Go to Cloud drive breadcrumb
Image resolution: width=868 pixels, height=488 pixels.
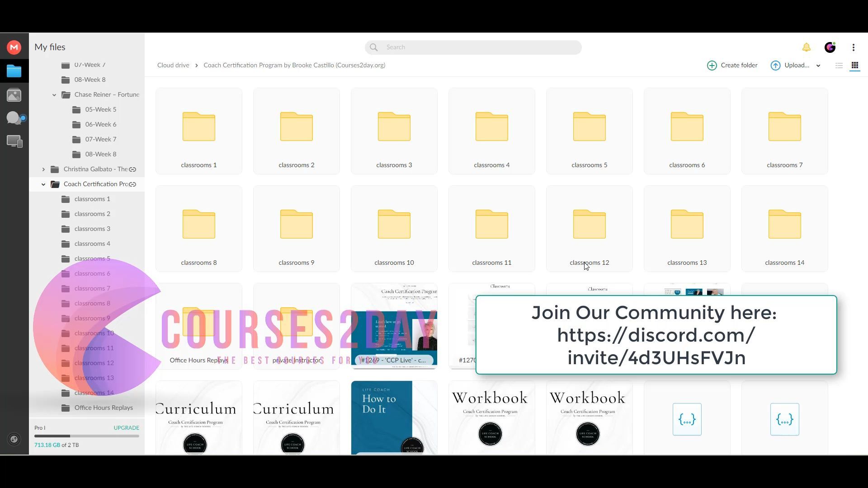coord(173,66)
